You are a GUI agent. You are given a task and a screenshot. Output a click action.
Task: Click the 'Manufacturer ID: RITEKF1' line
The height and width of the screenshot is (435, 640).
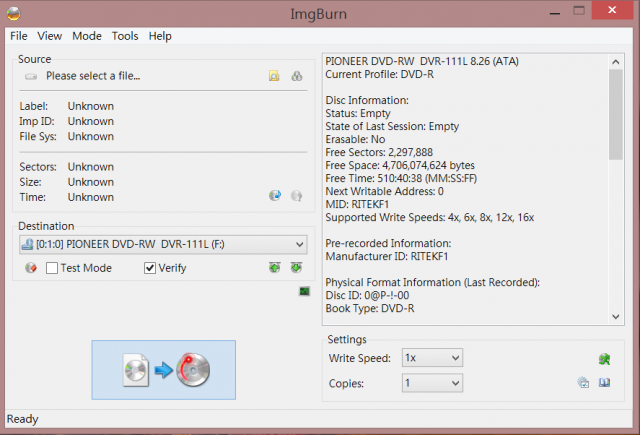(387, 256)
